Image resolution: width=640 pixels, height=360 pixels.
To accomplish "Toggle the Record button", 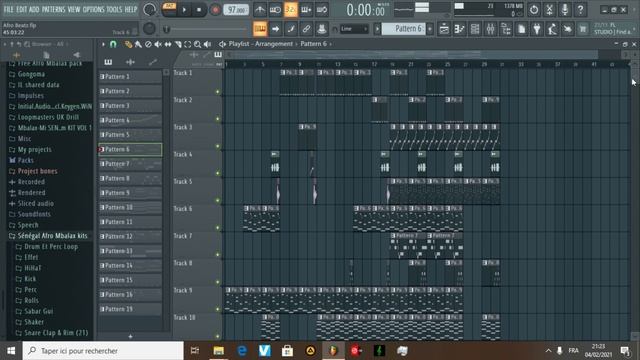I will click(x=215, y=10).
